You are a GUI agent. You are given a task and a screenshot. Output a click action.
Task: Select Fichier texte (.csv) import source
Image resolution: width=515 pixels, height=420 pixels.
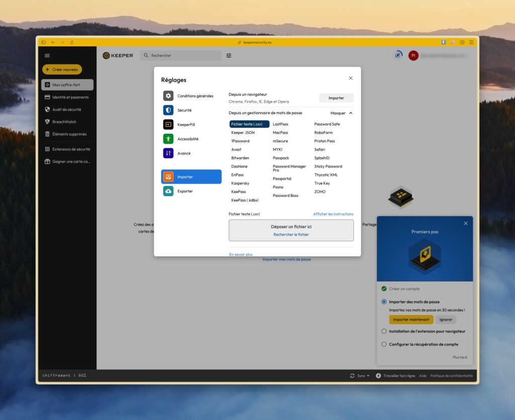click(x=249, y=124)
